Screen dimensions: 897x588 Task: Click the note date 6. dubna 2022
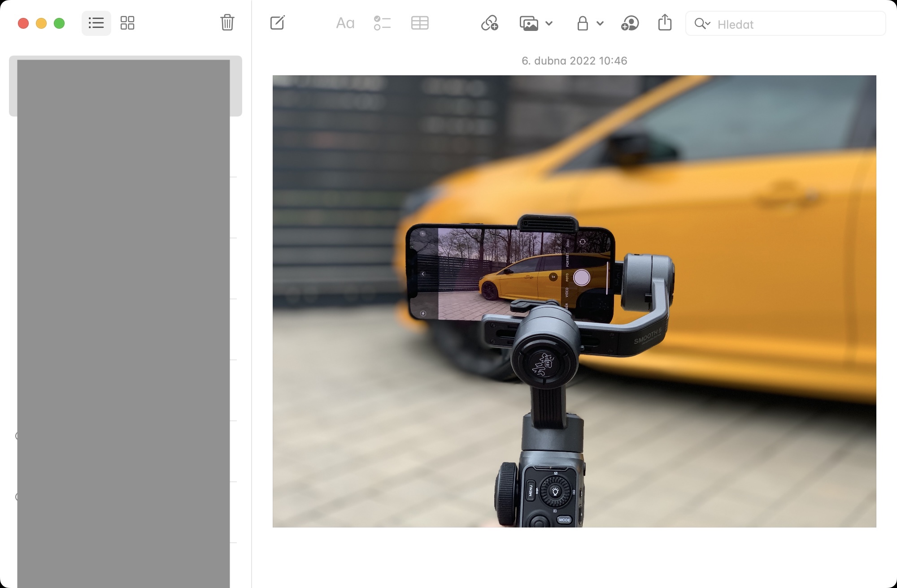[574, 61]
